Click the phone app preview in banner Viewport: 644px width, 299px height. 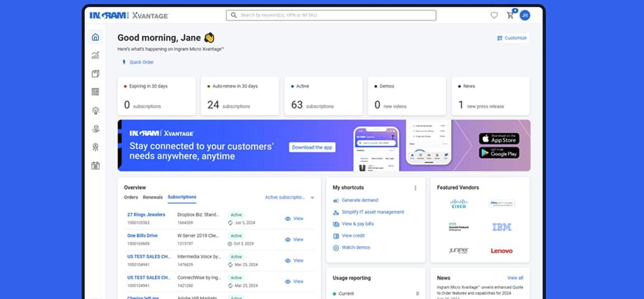pos(376,149)
